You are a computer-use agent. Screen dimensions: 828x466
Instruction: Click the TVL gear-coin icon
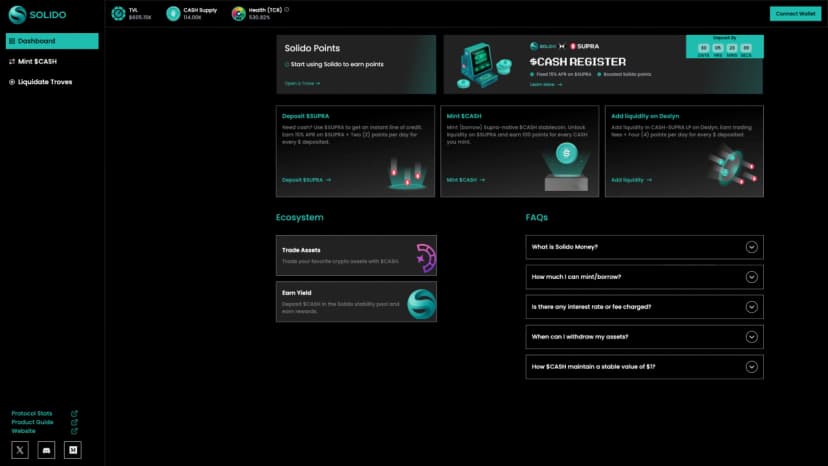pos(118,14)
